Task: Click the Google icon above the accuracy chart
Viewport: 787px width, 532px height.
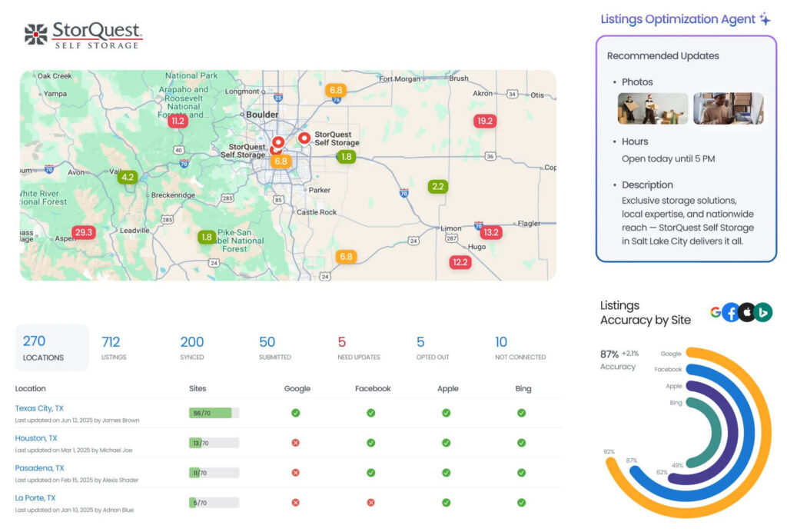Action: 716,312
